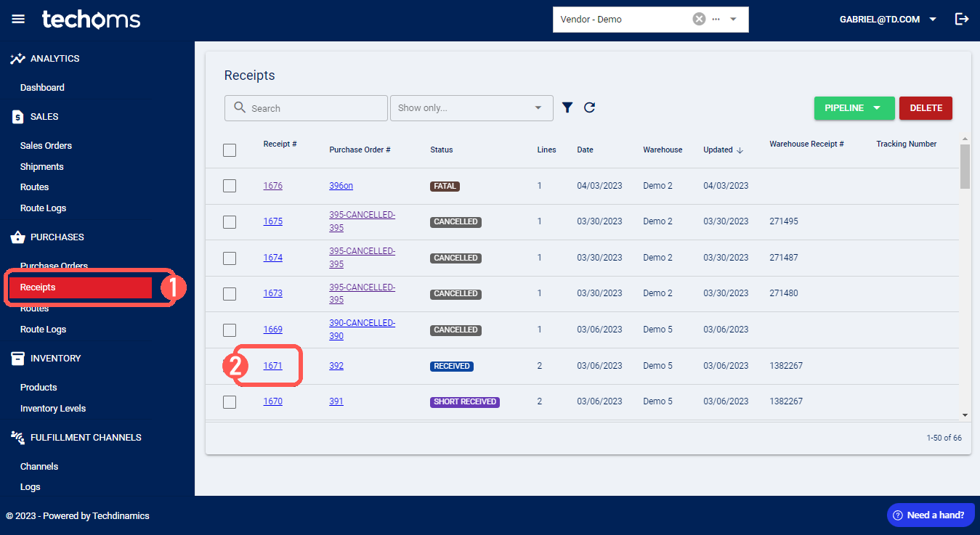The width and height of the screenshot is (980, 535).
Task: Click the RECEIVED status badge
Action: pos(452,366)
